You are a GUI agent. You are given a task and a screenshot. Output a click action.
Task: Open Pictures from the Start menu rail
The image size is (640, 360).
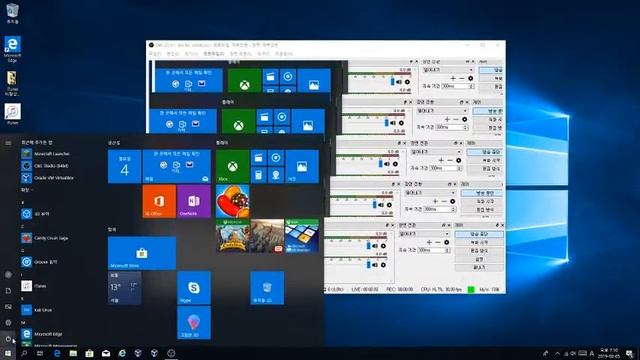point(8,307)
